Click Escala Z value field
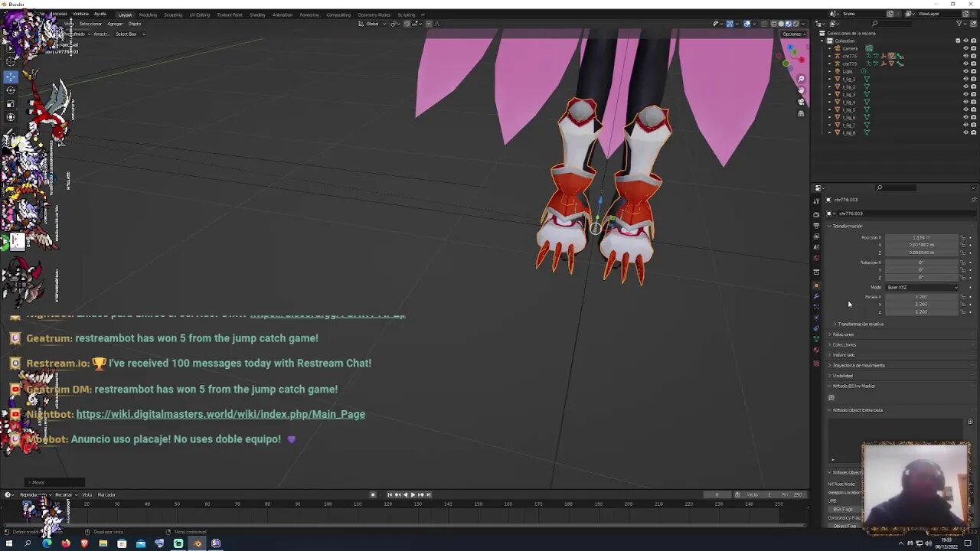This screenshot has height=551, width=980. pos(920,312)
